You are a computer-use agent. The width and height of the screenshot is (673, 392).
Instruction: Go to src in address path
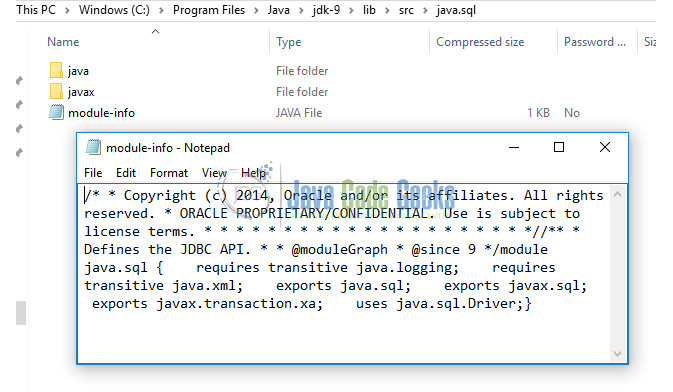(406, 10)
